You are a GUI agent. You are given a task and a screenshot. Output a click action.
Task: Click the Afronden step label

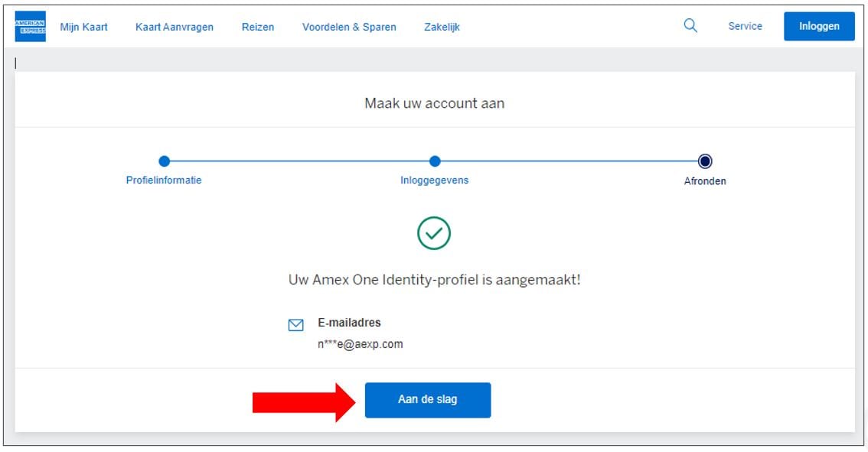click(705, 181)
